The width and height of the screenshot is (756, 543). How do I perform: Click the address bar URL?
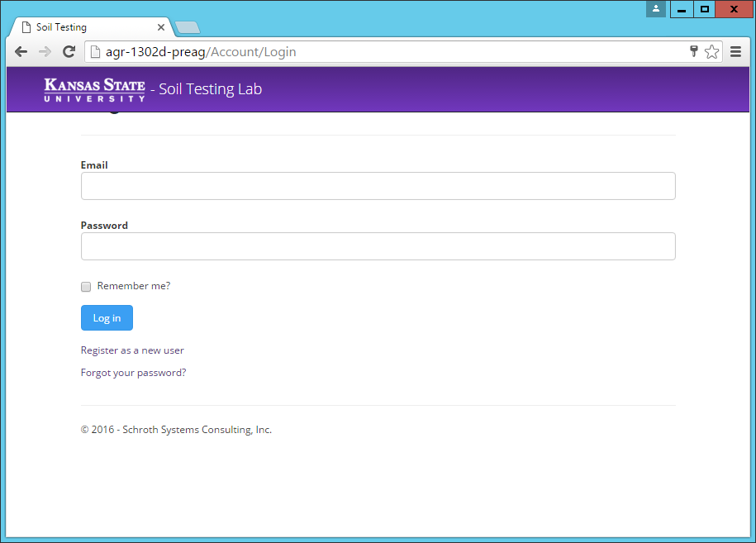tap(201, 51)
